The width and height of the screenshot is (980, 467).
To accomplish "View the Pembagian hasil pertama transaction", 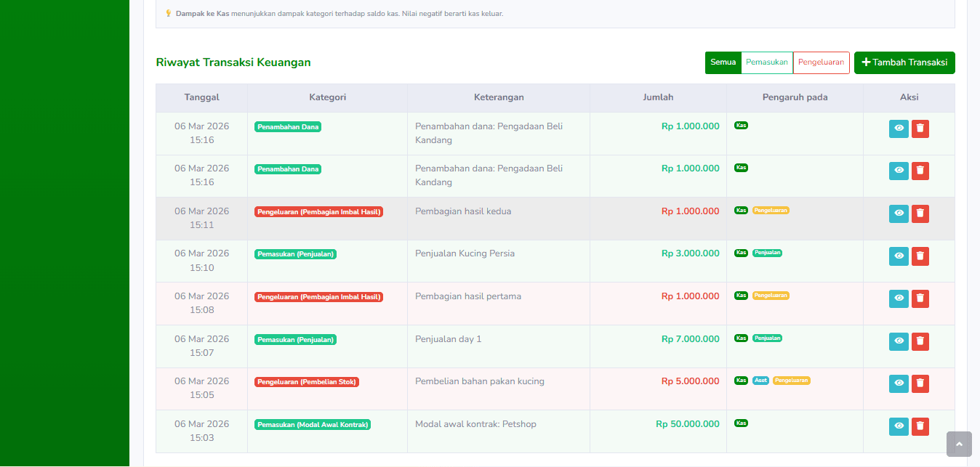I will [x=899, y=299].
